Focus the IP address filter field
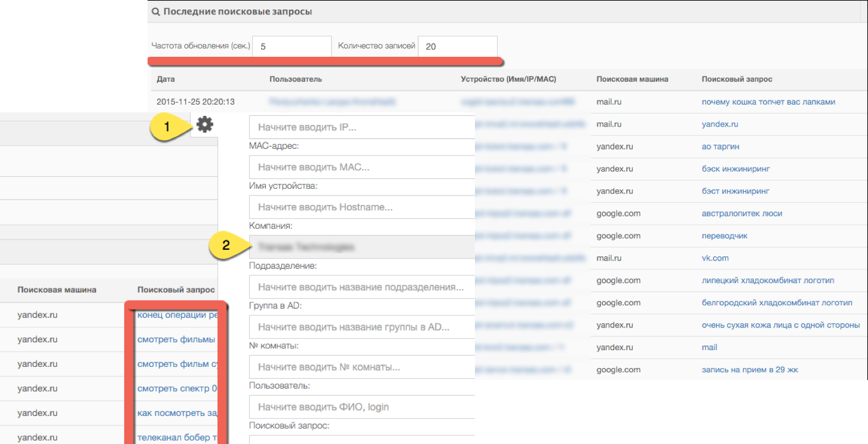Screen dimensions: 868x444 click(362, 127)
